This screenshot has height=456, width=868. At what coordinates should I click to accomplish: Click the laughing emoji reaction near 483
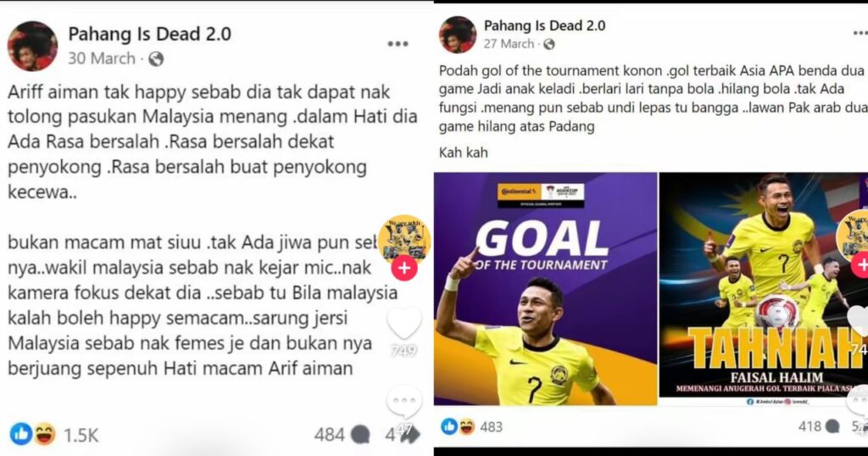(x=466, y=426)
